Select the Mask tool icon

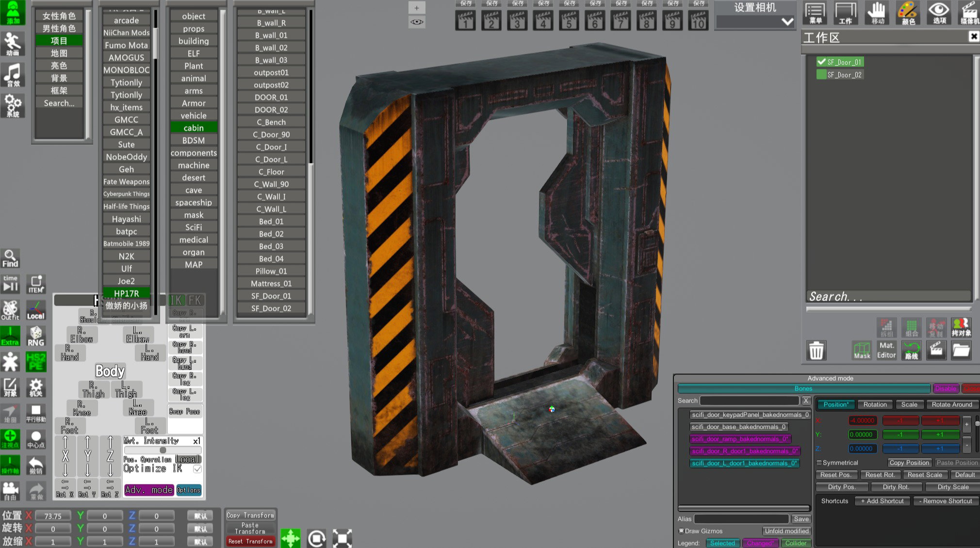coord(862,350)
